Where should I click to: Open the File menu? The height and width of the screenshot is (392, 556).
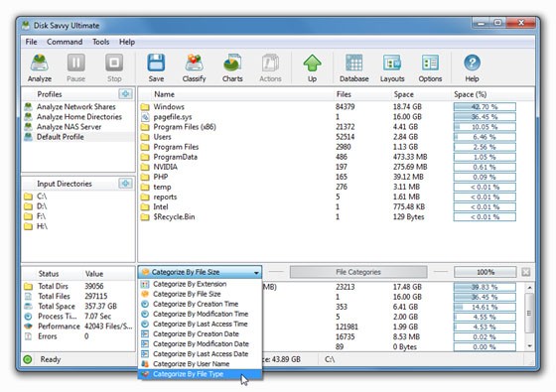[x=31, y=42]
